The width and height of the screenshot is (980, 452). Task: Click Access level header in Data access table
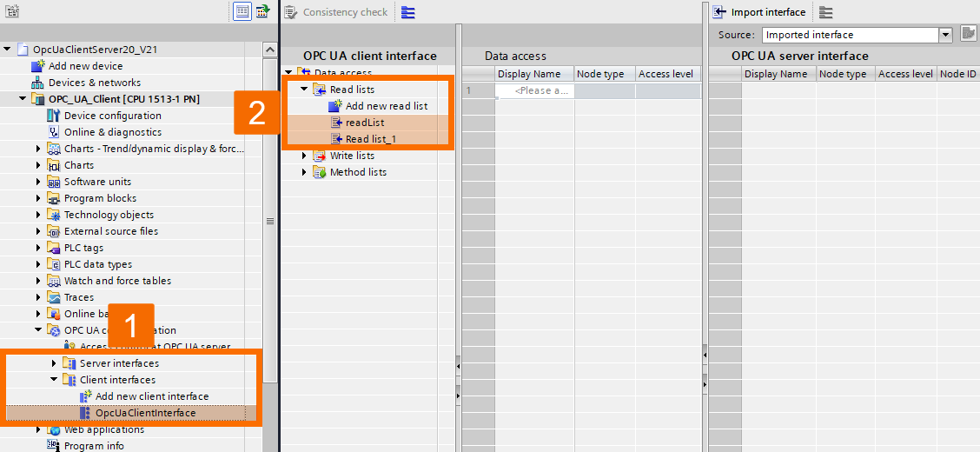click(668, 74)
